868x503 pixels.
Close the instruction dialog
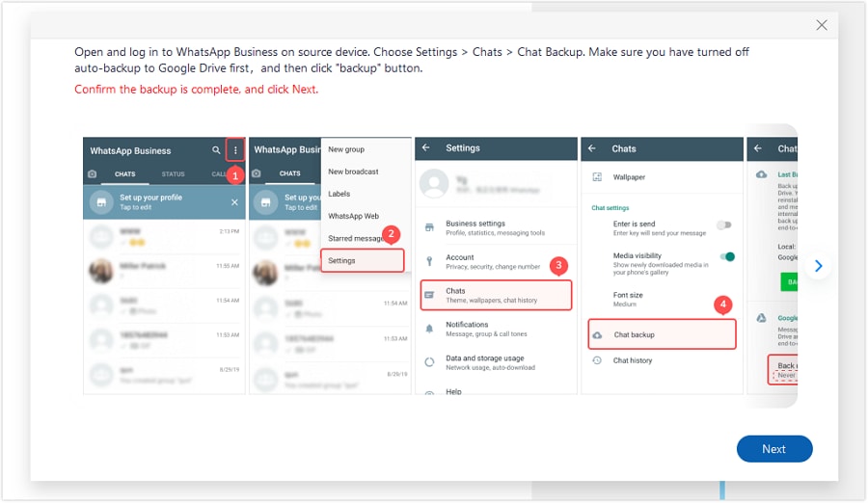click(822, 25)
